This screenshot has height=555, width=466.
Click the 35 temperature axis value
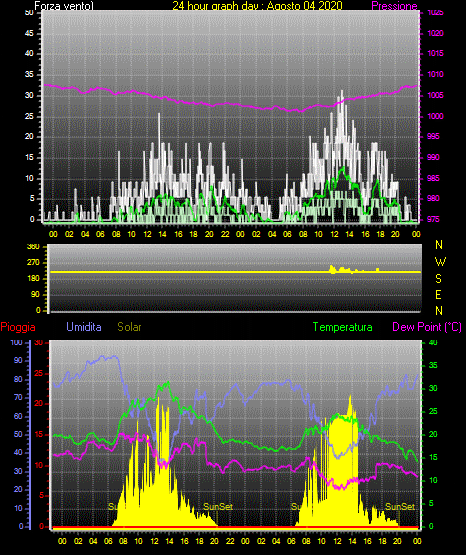433,365
